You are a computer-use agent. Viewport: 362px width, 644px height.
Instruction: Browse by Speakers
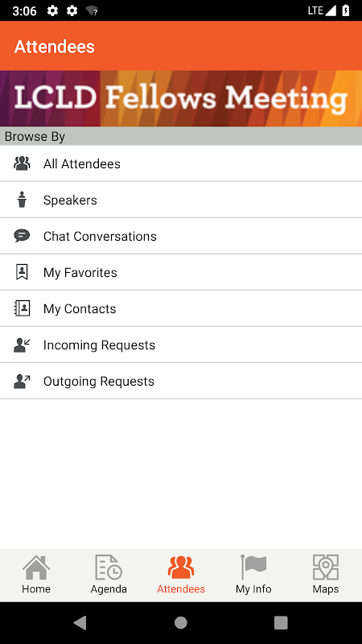[181, 200]
